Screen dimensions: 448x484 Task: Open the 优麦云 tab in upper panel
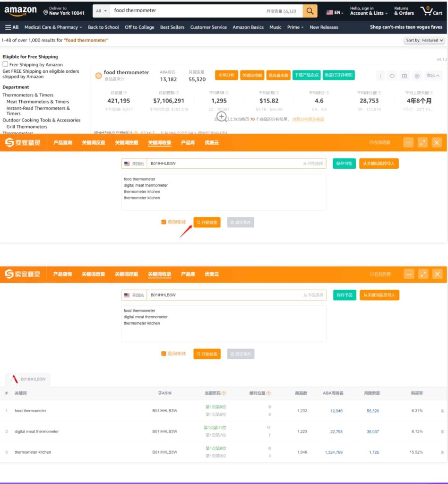pyautogui.click(x=212, y=142)
